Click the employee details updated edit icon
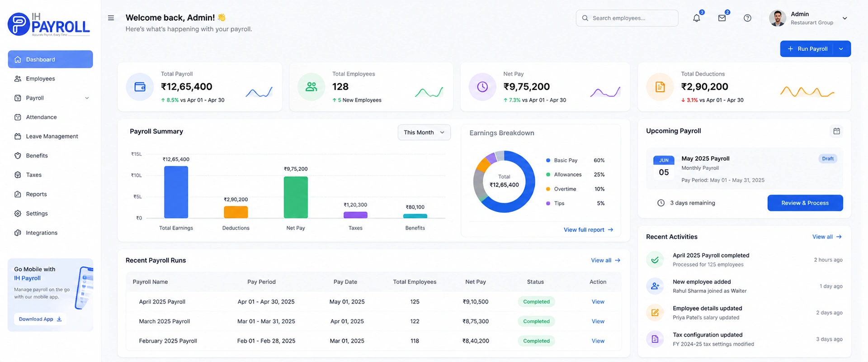 click(x=655, y=313)
